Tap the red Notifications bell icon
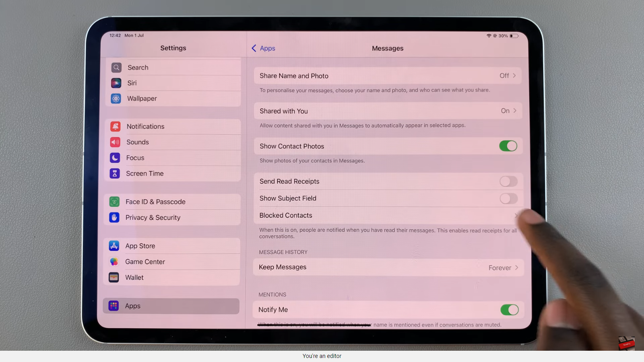 click(116, 126)
